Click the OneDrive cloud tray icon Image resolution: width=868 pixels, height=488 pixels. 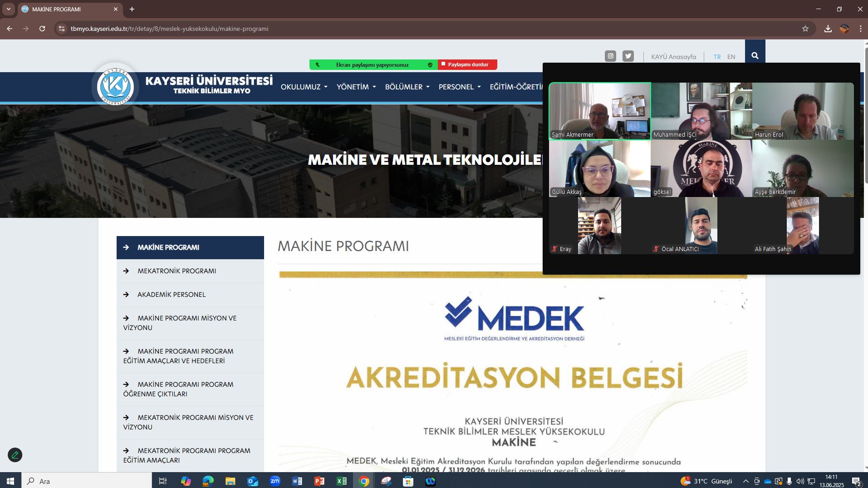pos(768,481)
